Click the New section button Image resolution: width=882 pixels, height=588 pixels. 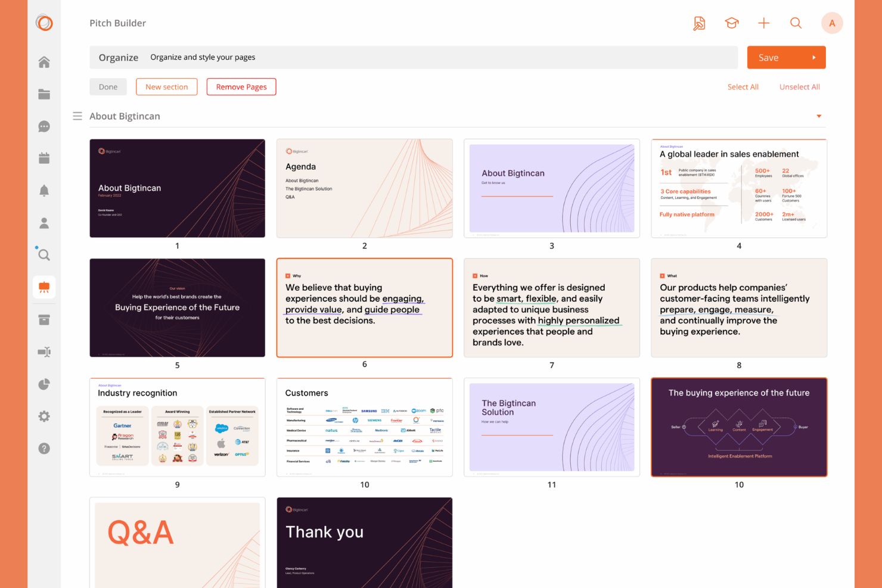click(x=167, y=87)
